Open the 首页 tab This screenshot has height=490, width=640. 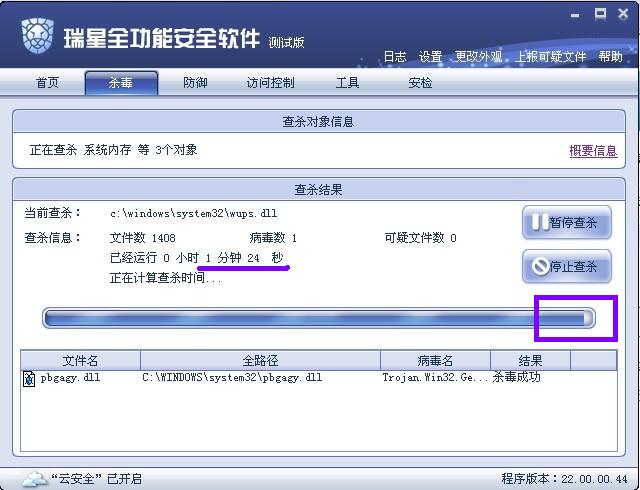pos(47,83)
